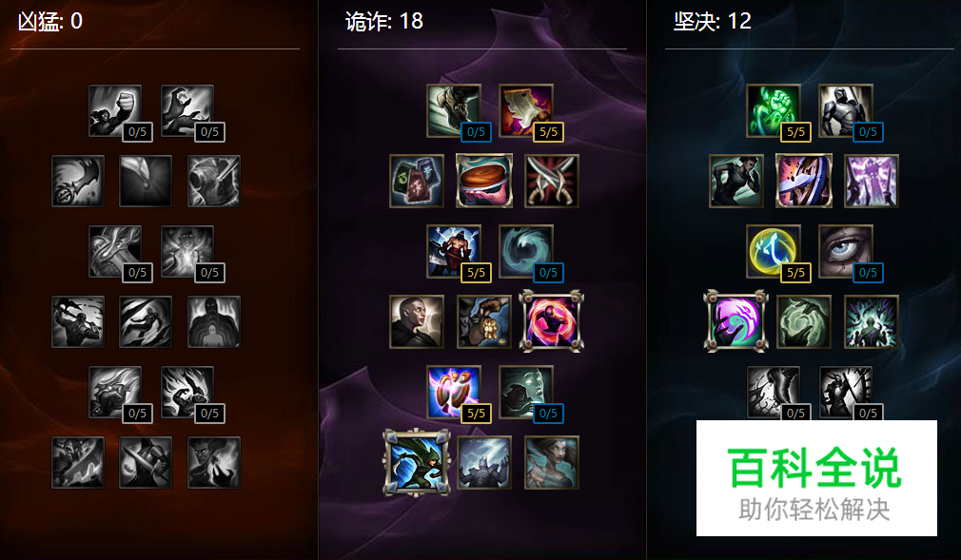Select the blue eye Veteran's Scars mastery
This screenshot has width=961, height=560.
[x=846, y=251]
